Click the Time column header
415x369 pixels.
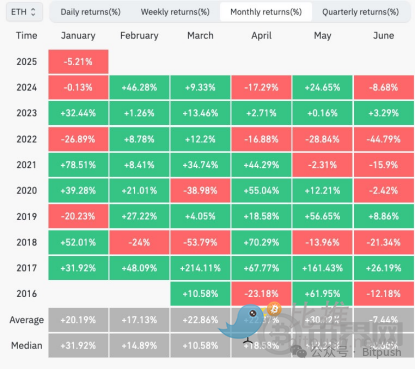pos(27,36)
